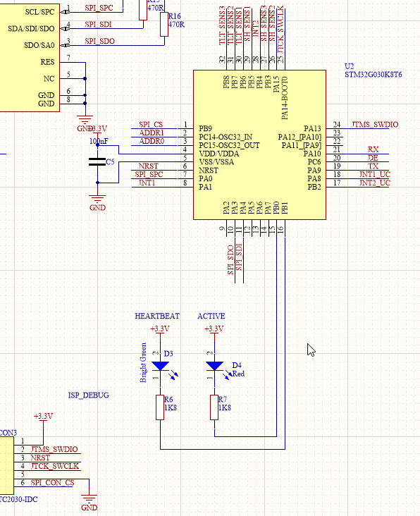
Task: Select NRST net label at CON3 pin 3
Action: pos(40,457)
